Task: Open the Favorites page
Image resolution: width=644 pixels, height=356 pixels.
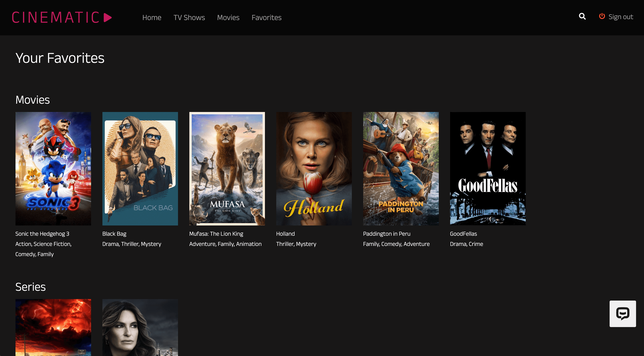Action: pyautogui.click(x=266, y=18)
